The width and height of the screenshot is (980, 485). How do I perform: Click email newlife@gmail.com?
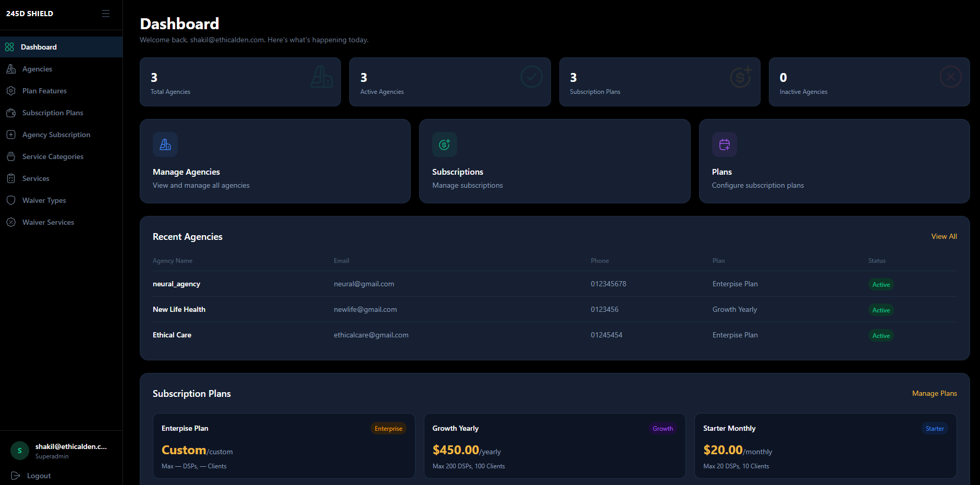[x=365, y=310]
